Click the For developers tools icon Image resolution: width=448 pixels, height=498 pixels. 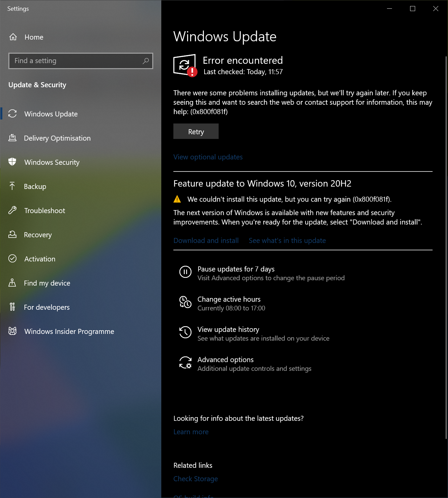point(12,307)
